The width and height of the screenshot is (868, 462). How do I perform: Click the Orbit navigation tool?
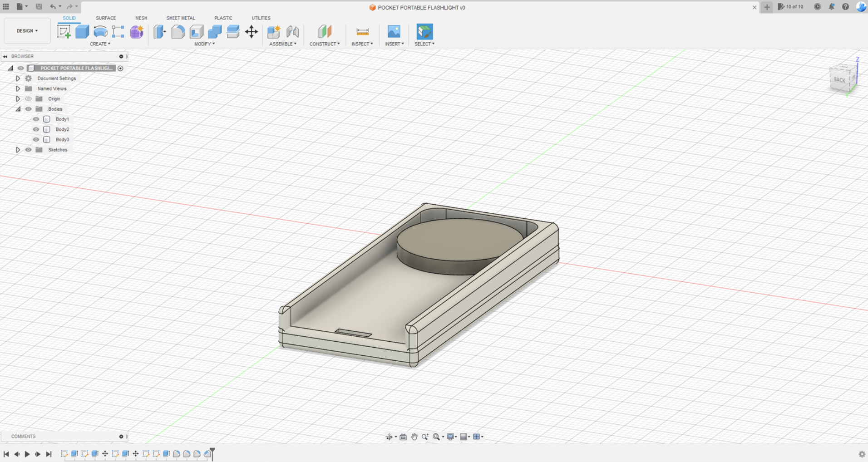click(389, 437)
